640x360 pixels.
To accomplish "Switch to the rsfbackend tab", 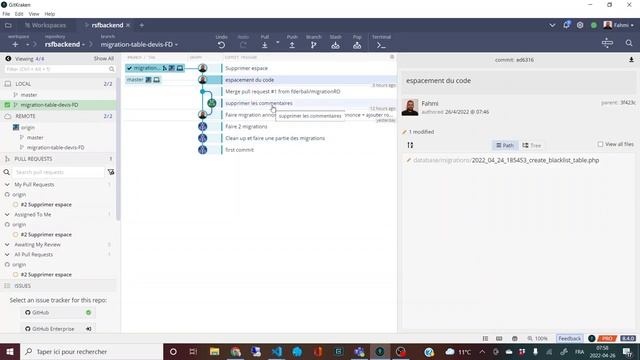I will pos(107,25).
